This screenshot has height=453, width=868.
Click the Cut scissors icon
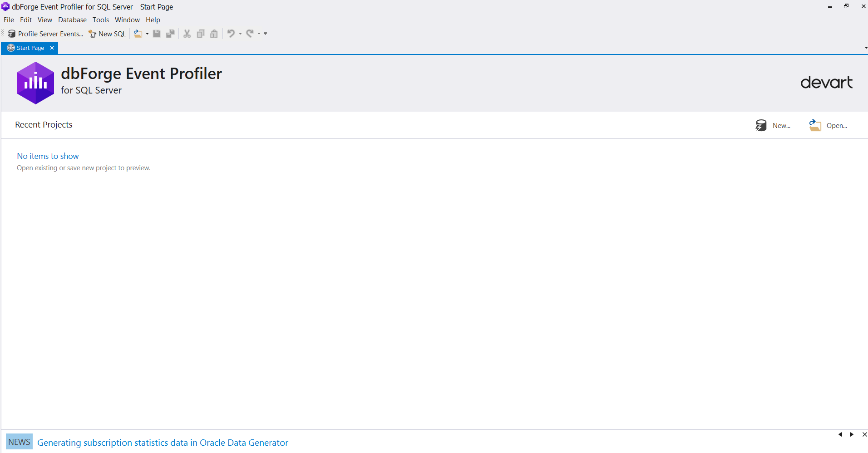coord(187,34)
